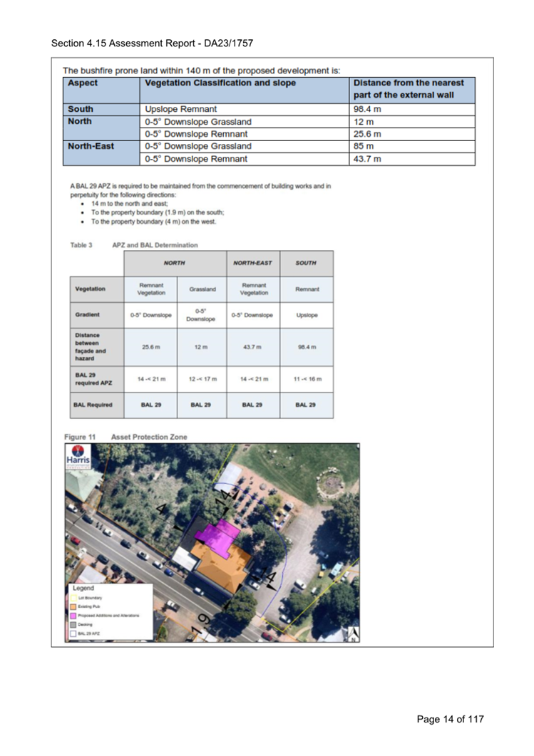The height and width of the screenshot is (756, 534).
Task: Click the header 'Section 4.15 Assessment Report - DA23/1757'
Action: coord(152,43)
